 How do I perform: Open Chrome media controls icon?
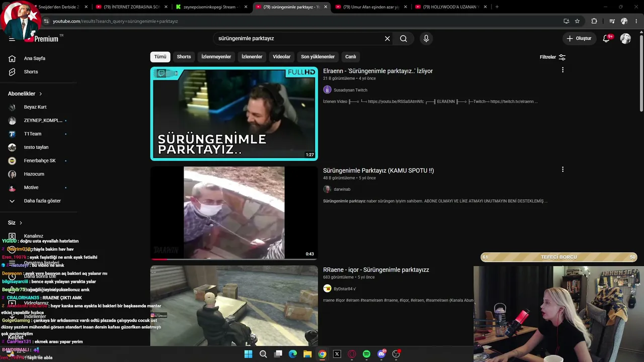click(612, 21)
